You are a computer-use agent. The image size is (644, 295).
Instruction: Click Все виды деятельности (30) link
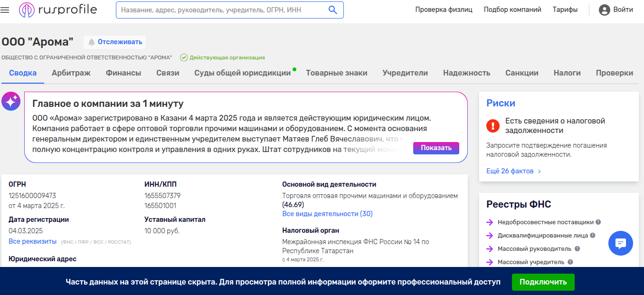(327, 214)
